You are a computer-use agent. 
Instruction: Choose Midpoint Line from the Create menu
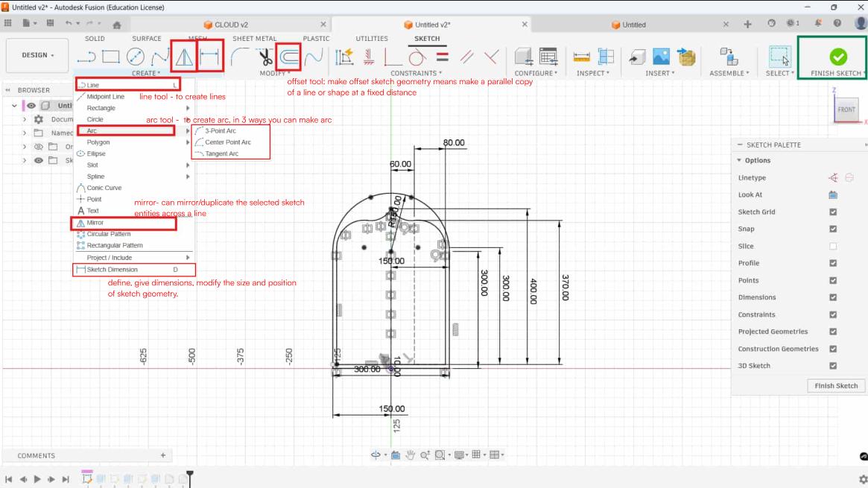coord(105,96)
